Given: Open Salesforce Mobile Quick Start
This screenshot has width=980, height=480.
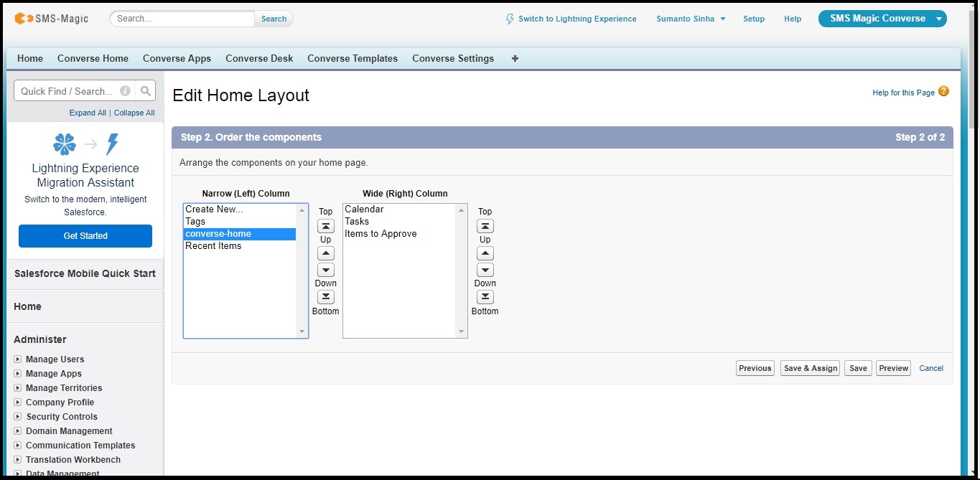Looking at the screenshot, I should pos(85,273).
